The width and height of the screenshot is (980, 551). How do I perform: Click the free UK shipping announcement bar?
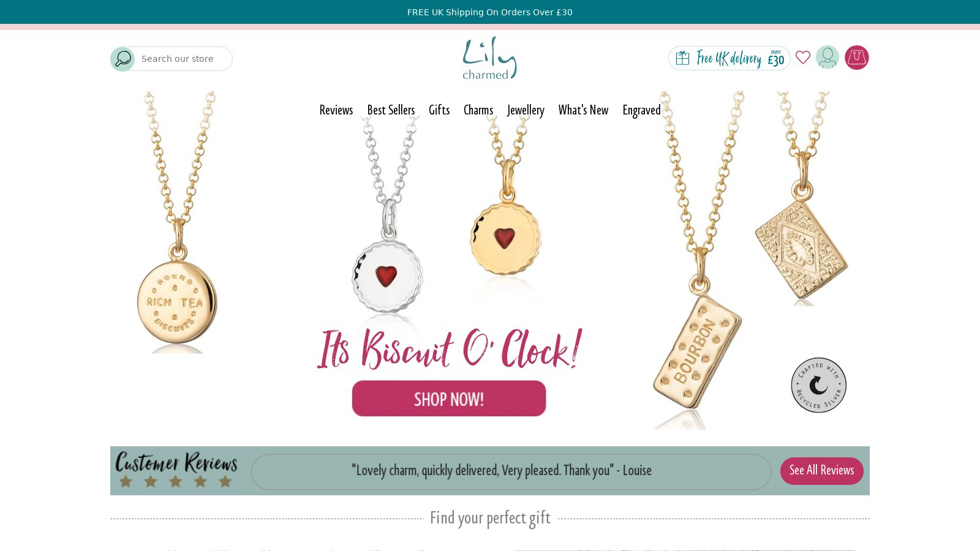pos(490,12)
